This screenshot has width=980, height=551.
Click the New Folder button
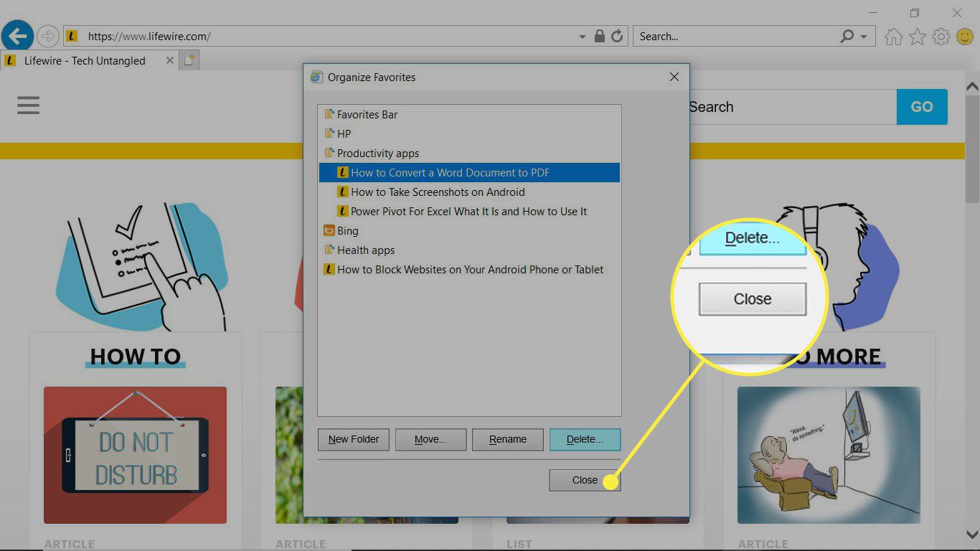pos(354,439)
